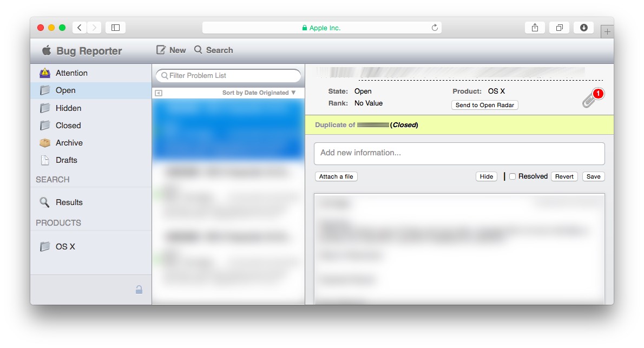This screenshot has height=348, width=644.
Task: Show all tabs icon
Action: (560, 28)
